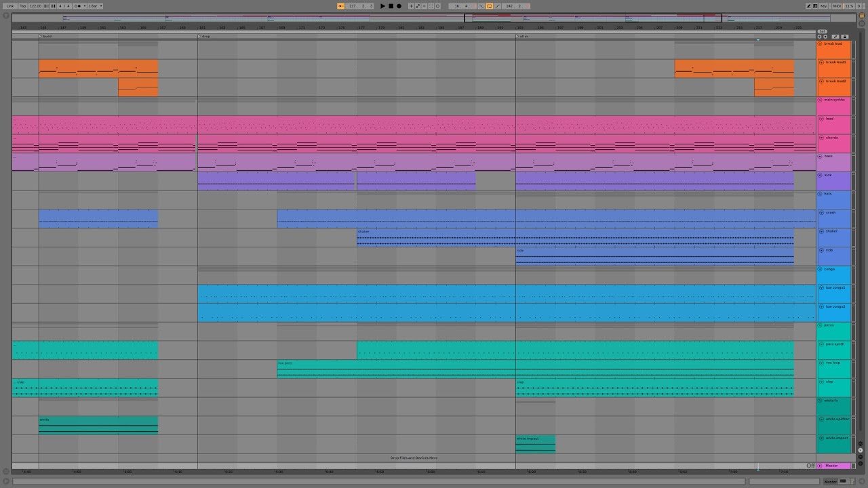This screenshot has width=868, height=488.
Task: Click the 122.00 tempo field
Action: 35,6
